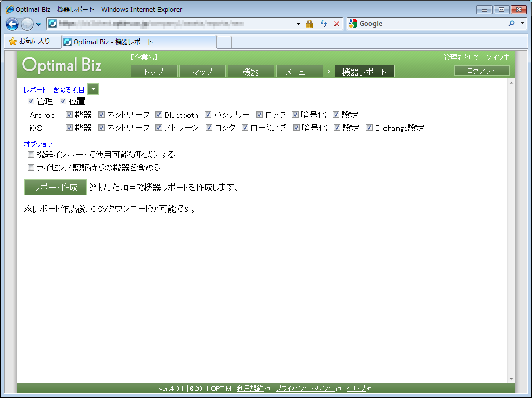The image size is (532, 398).
Task: Open favorites with the star icon
Action: [x=12, y=42]
